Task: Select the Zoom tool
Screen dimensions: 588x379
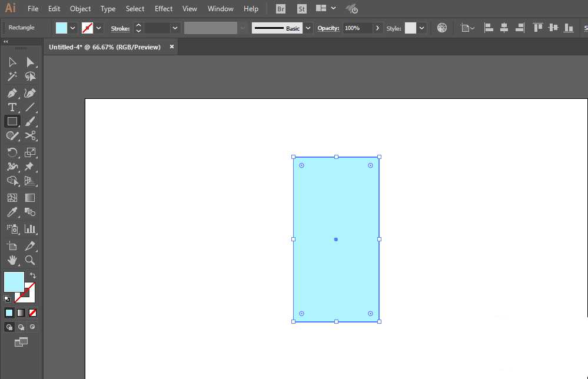Action: pos(30,260)
